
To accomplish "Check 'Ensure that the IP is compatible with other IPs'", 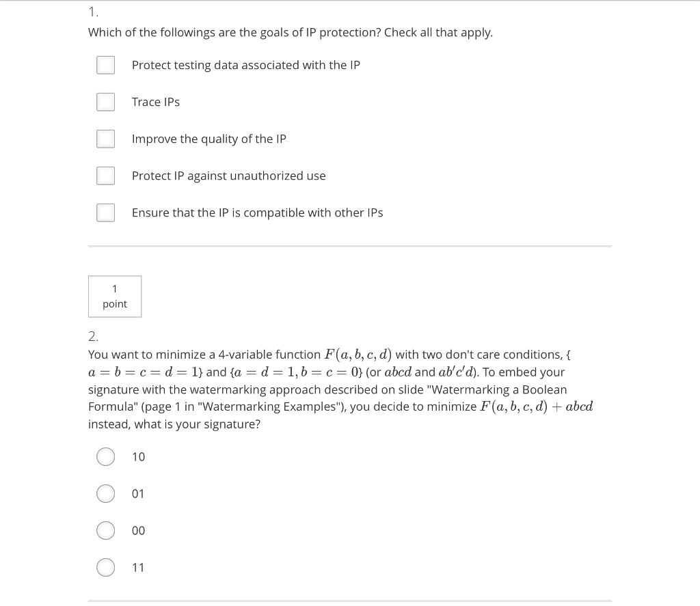I will 106,212.
